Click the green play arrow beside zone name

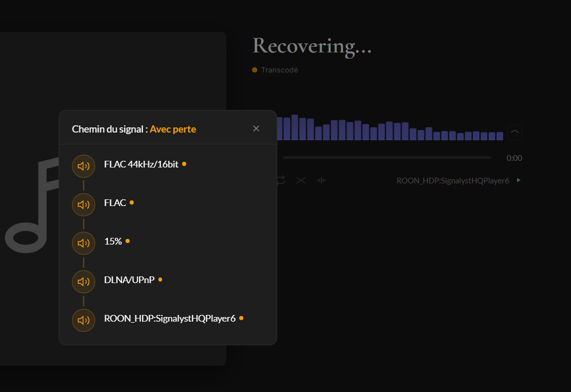(x=519, y=180)
